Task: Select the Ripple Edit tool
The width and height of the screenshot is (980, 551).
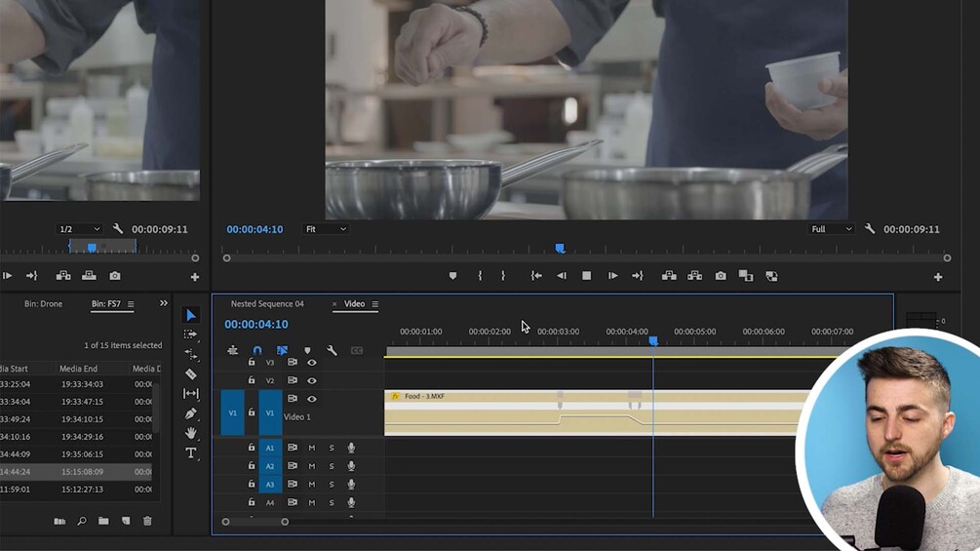Action: coord(190,354)
